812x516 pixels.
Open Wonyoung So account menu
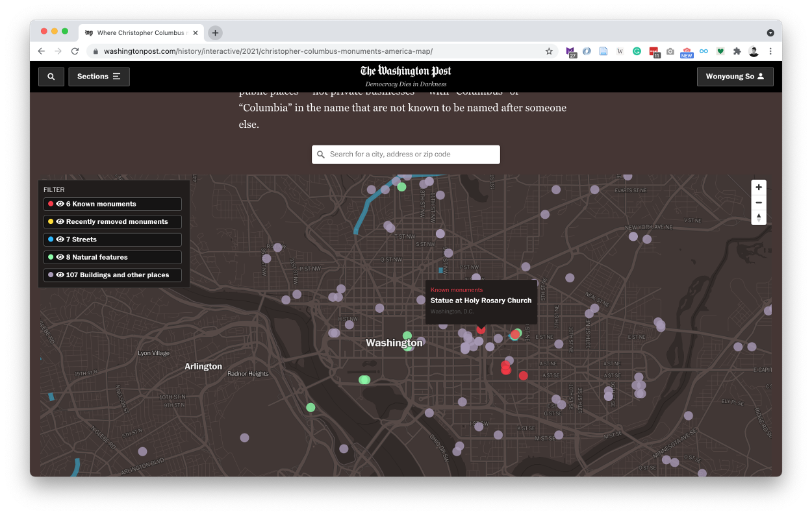click(735, 77)
